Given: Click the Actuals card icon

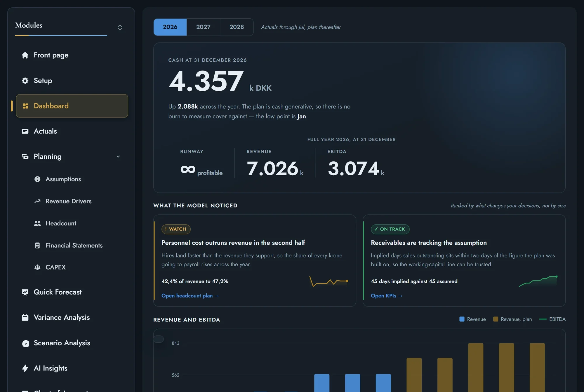Looking at the screenshot, I should coord(25,131).
